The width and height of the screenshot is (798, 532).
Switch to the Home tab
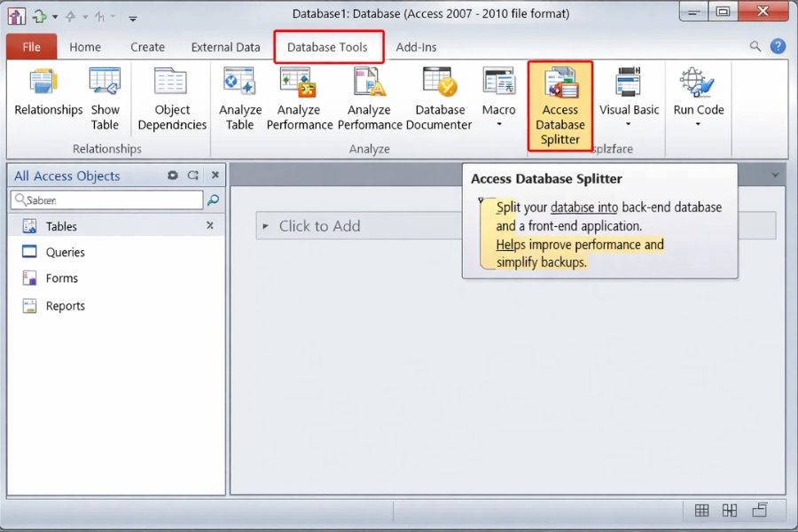[85, 47]
